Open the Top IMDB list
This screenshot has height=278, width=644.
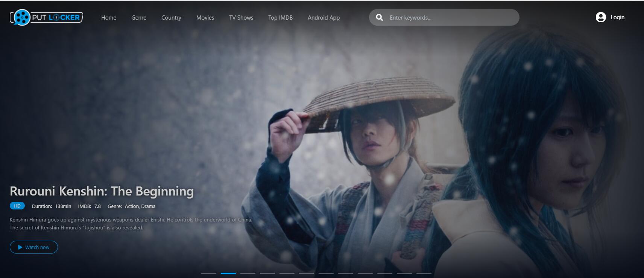point(280,18)
